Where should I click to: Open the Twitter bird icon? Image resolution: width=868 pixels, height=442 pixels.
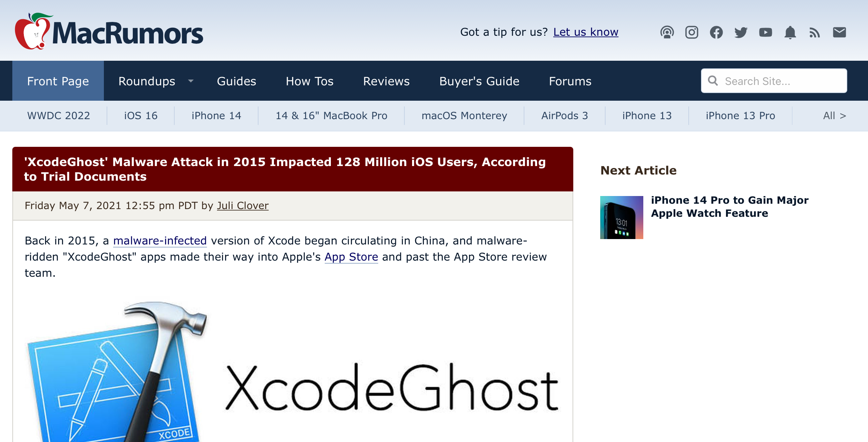coord(741,32)
